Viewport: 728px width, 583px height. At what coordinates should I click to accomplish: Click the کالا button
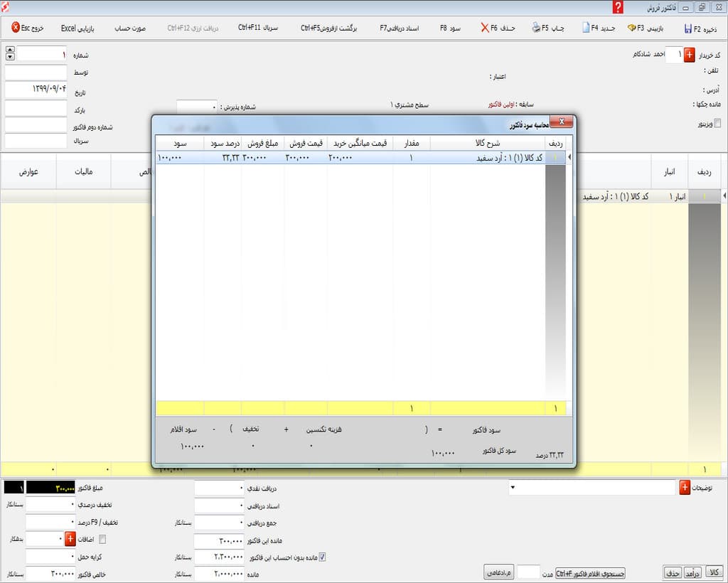coord(713,572)
